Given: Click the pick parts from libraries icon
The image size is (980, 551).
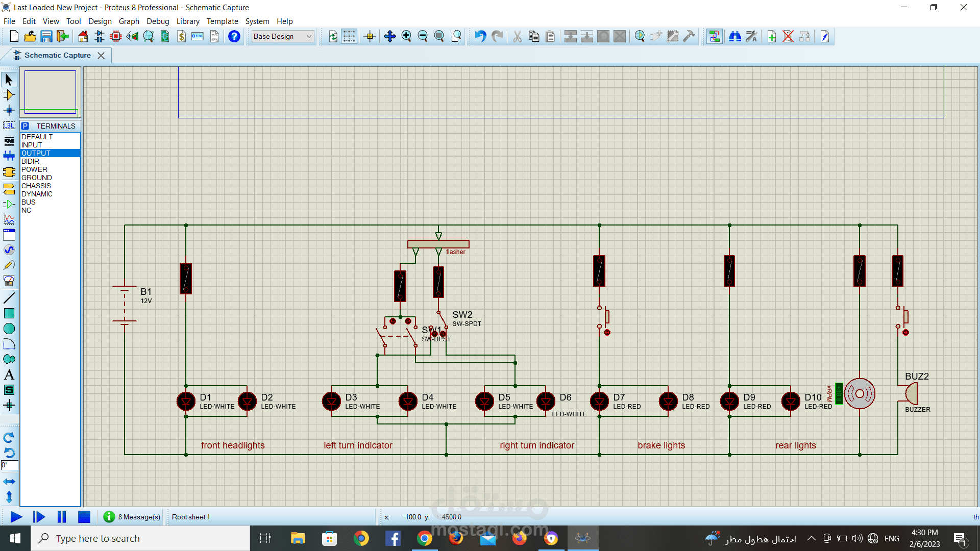Looking at the screenshot, I should tap(640, 36).
